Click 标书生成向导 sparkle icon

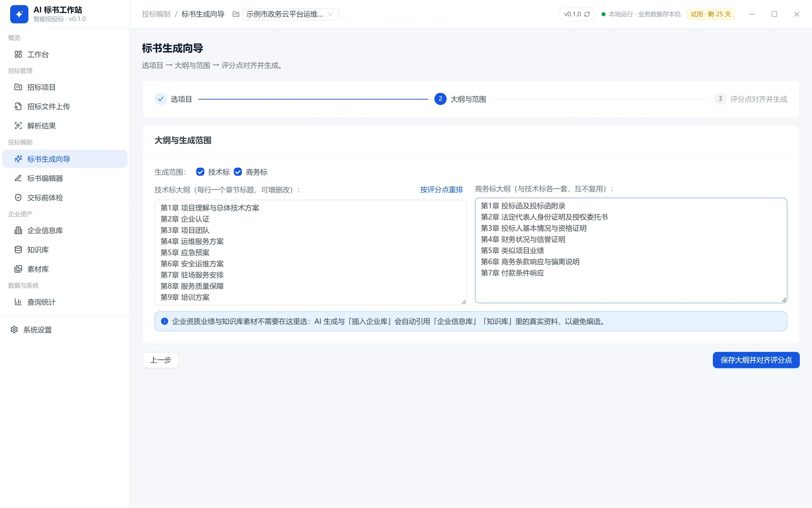click(x=18, y=159)
